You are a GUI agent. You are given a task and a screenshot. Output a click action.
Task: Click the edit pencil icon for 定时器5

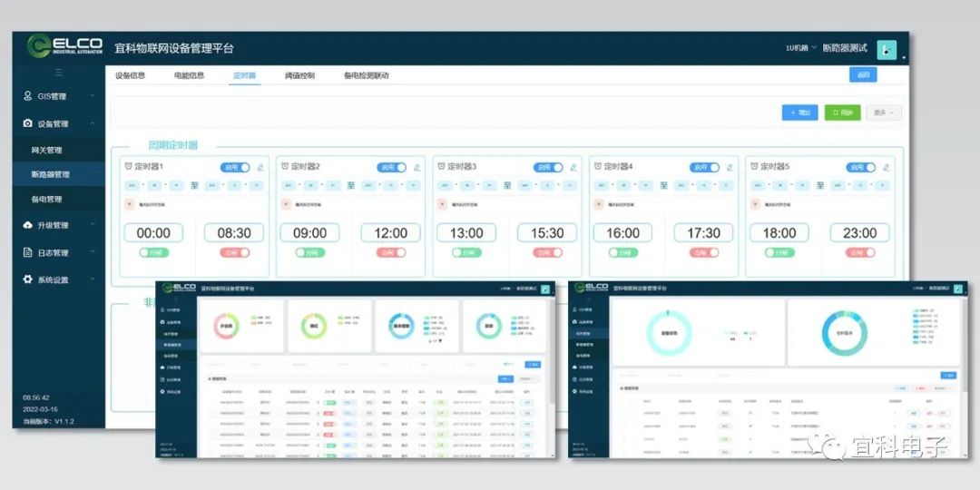887,167
